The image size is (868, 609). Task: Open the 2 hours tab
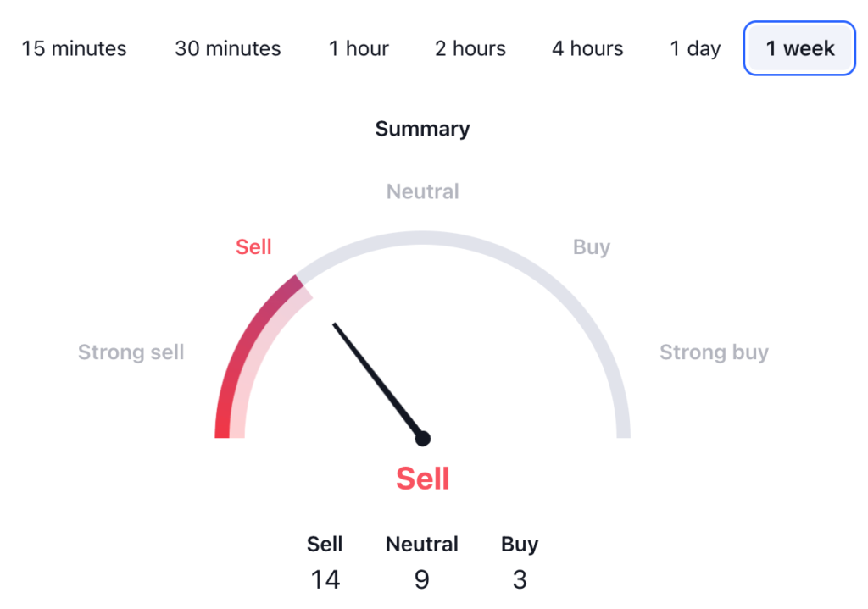point(470,48)
